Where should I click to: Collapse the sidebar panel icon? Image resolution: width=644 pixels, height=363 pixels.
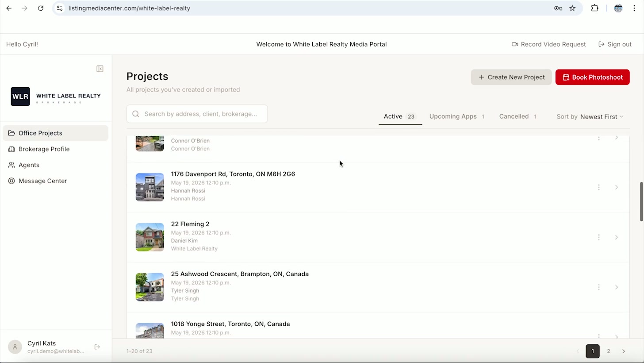pyautogui.click(x=100, y=69)
